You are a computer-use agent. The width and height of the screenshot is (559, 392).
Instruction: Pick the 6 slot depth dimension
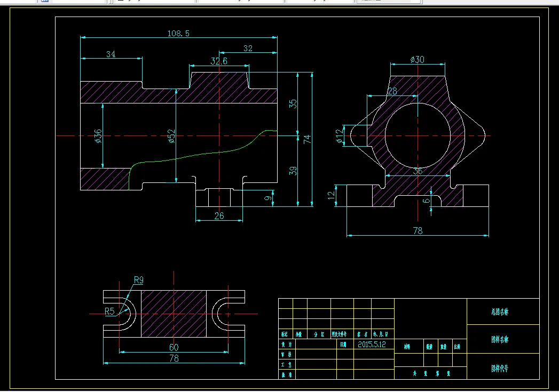pyautogui.click(x=426, y=201)
